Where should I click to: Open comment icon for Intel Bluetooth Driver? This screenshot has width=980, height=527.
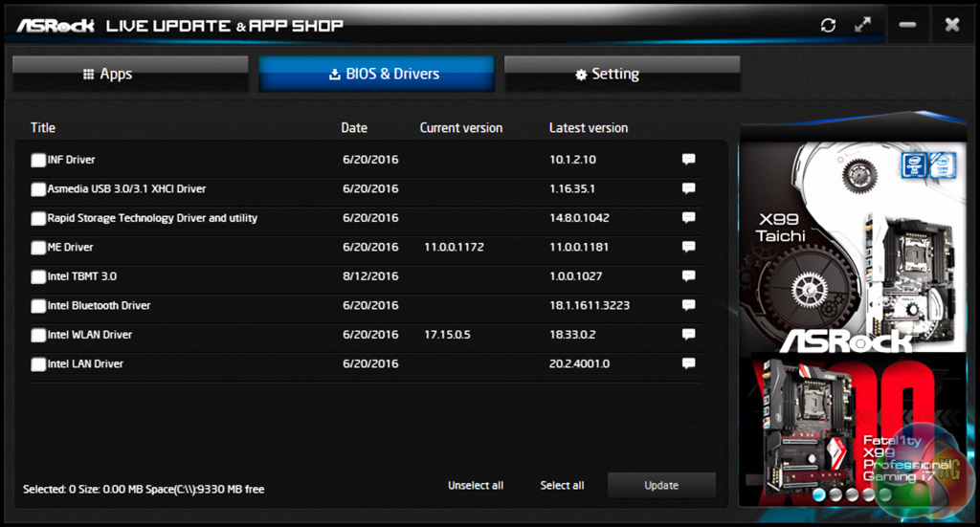689,305
